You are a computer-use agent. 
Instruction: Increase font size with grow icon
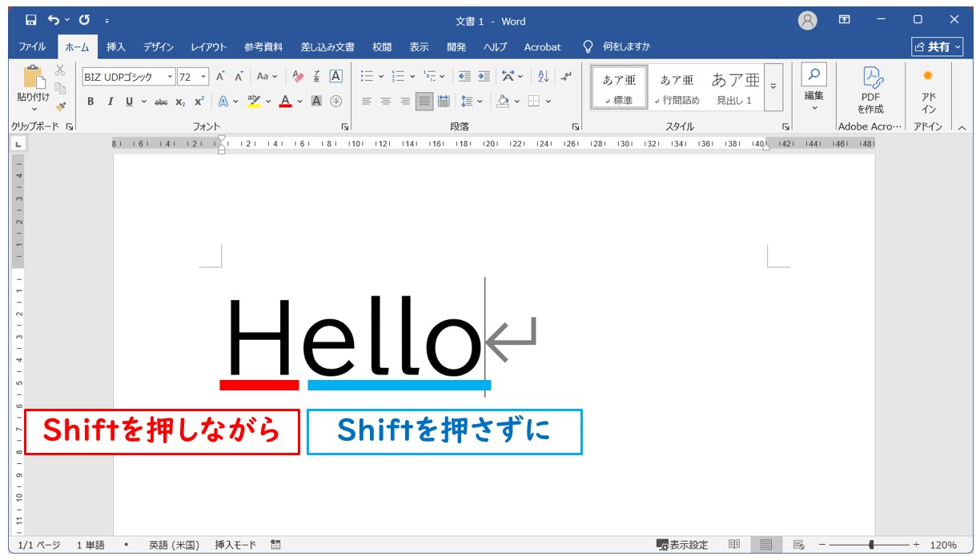point(220,77)
